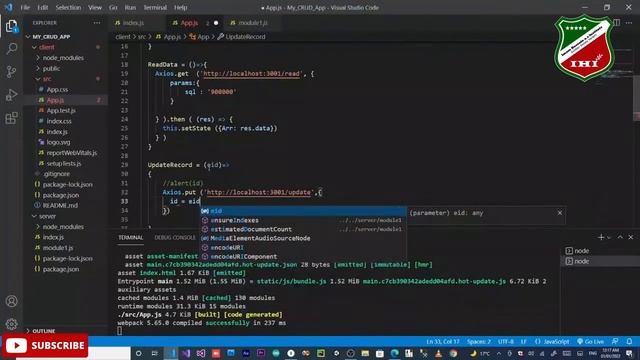The height and width of the screenshot is (360, 640).
Task: Create a new terminal with plus icon
Action: click(601, 237)
